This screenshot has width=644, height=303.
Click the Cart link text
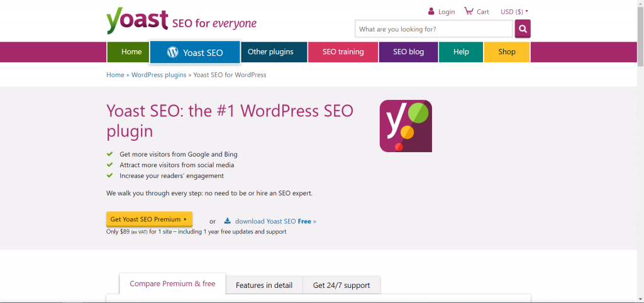[482, 12]
